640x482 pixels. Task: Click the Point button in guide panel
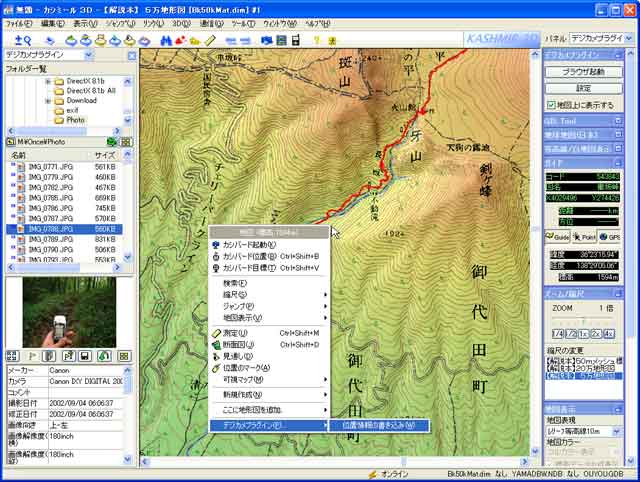click(585, 236)
